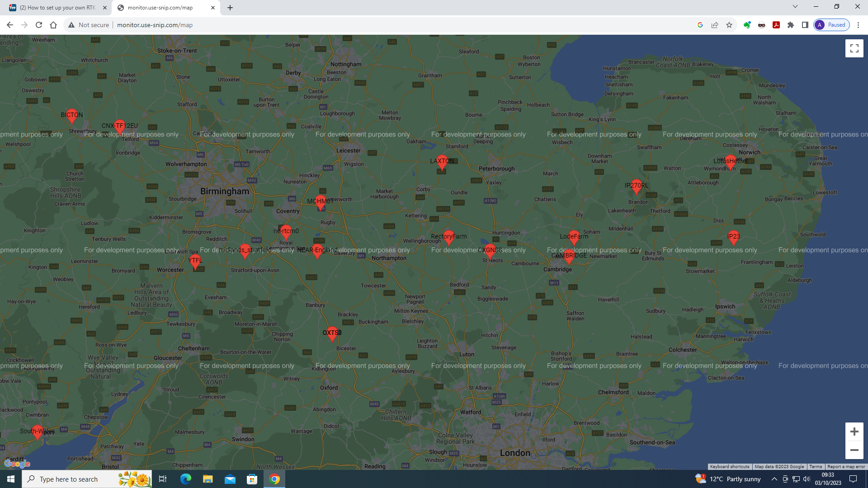The image size is (868, 488).
Task: Open the Paused sync profile menu
Action: pyautogui.click(x=831, y=25)
